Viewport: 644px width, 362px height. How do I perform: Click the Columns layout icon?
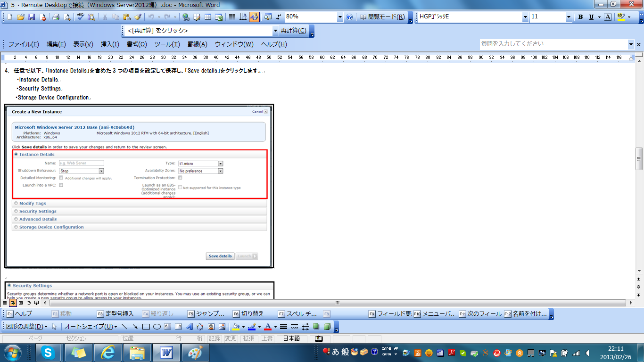(232, 17)
